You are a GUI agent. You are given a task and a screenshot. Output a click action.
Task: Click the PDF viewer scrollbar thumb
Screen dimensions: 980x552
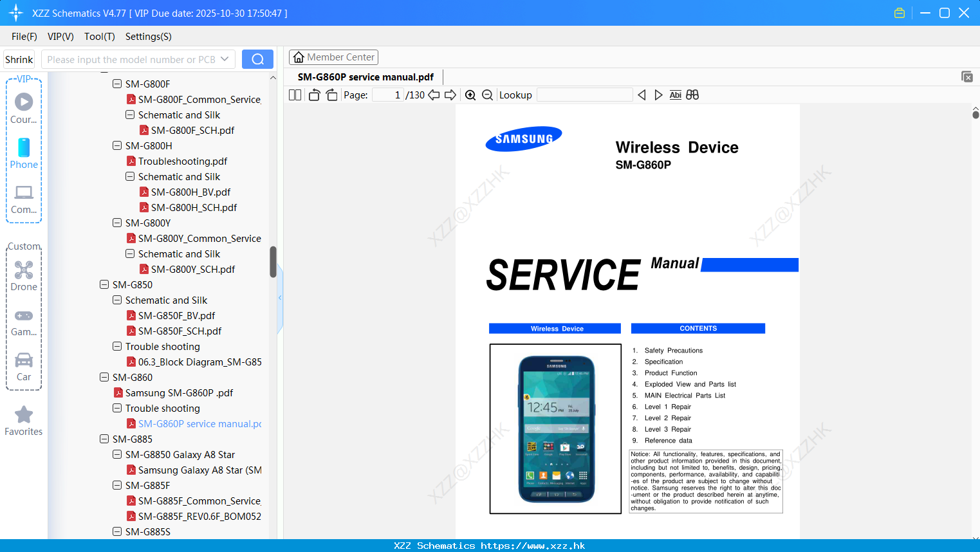click(x=975, y=115)
